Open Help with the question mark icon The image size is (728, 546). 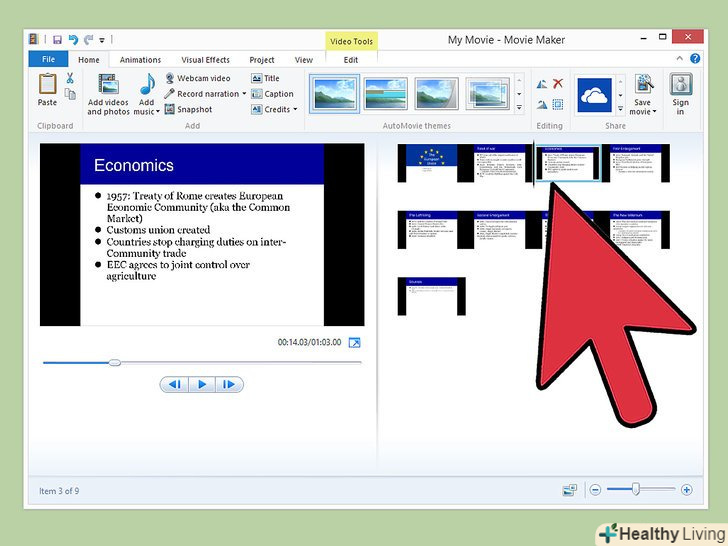pos(695,58)
